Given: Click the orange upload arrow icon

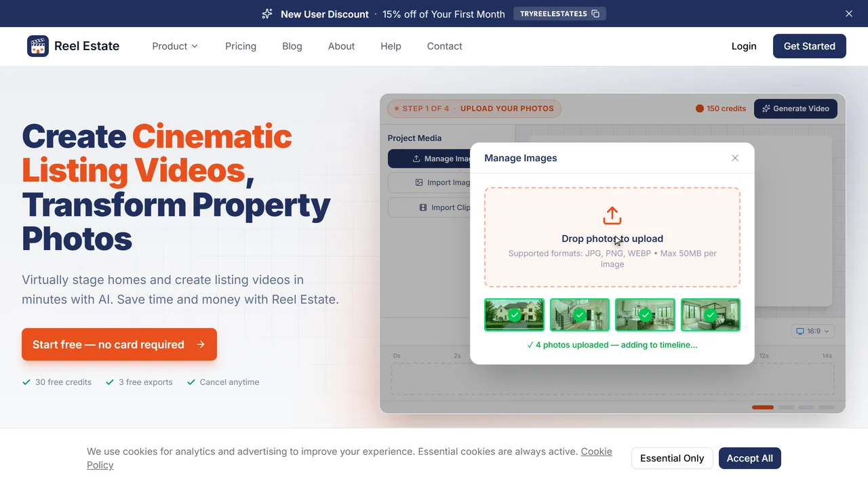Looking at the screenshot, I should tap(612, 216).
